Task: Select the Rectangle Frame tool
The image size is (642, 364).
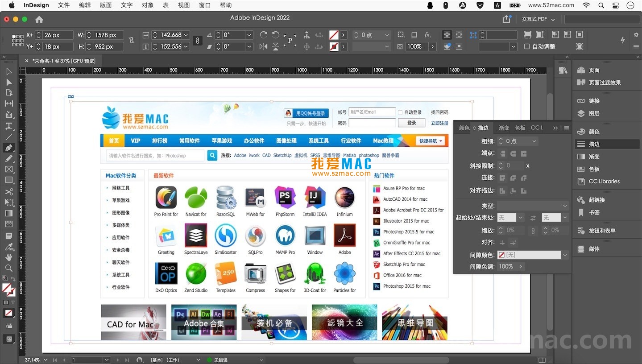Action: click(x=8, y=170)
